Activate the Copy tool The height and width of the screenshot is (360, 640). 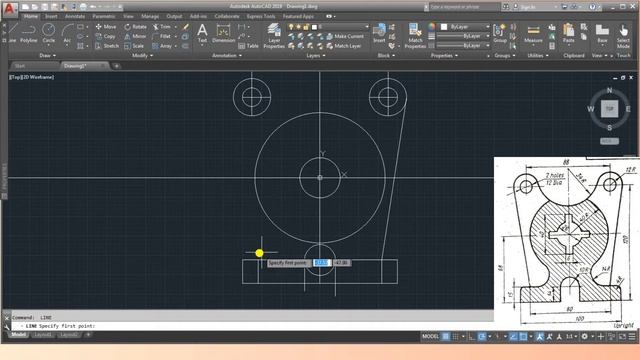105,36
